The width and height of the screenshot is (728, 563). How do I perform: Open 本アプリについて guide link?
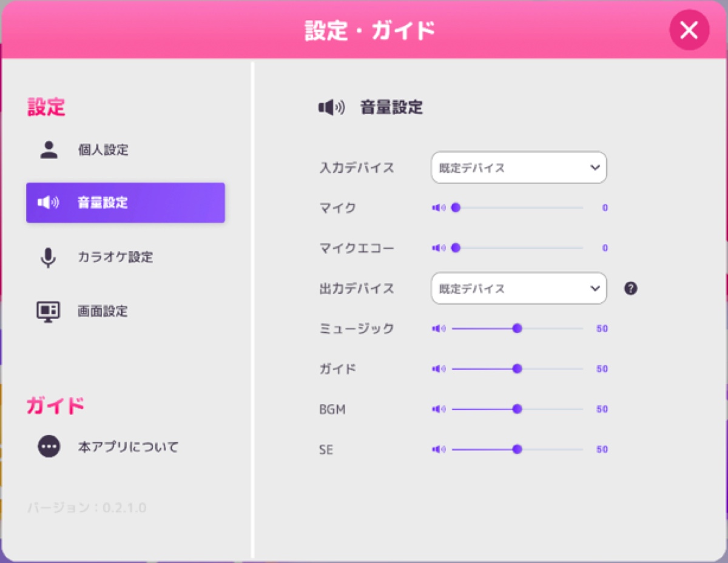coord(128,447)
